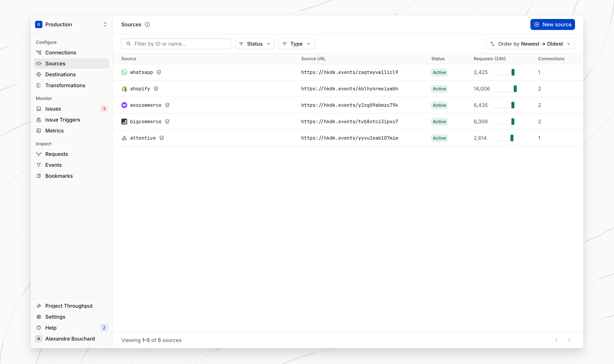Click the Filter by ID or name field
Viewport: 614px width, 364px height.
(176, 44)
